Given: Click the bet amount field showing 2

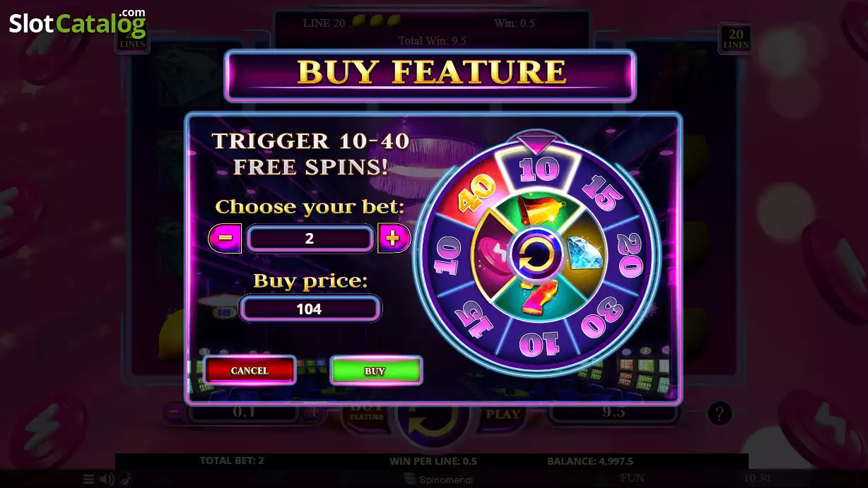Looking at the screenshot, I should point(310,239).
